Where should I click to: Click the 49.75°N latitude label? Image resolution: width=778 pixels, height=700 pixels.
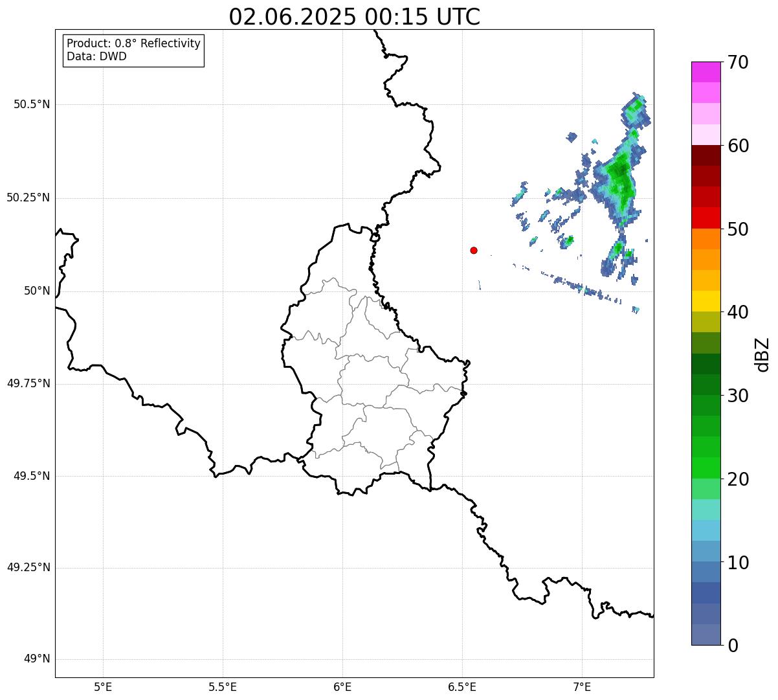pos(28,384)
